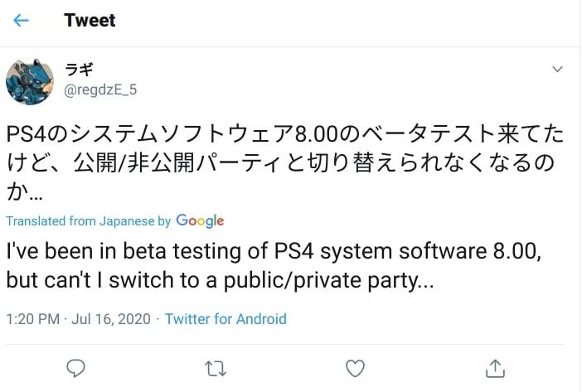
Task: Click the Twitter for Android source link
Action: [x=226, y=318]
